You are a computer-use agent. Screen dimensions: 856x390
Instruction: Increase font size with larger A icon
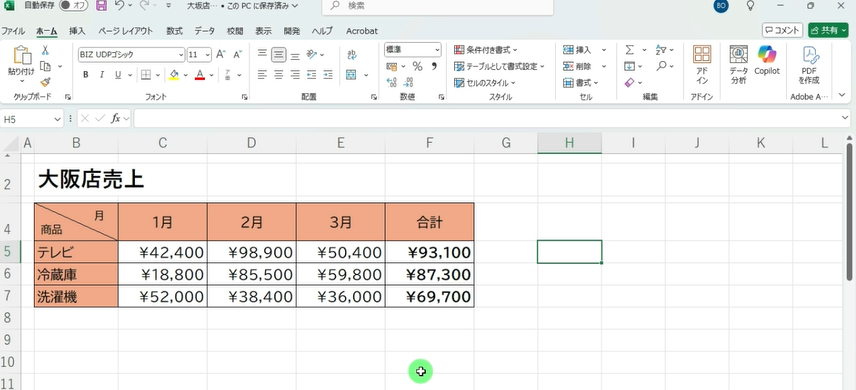pyautogui.click(x=221, y=54)
